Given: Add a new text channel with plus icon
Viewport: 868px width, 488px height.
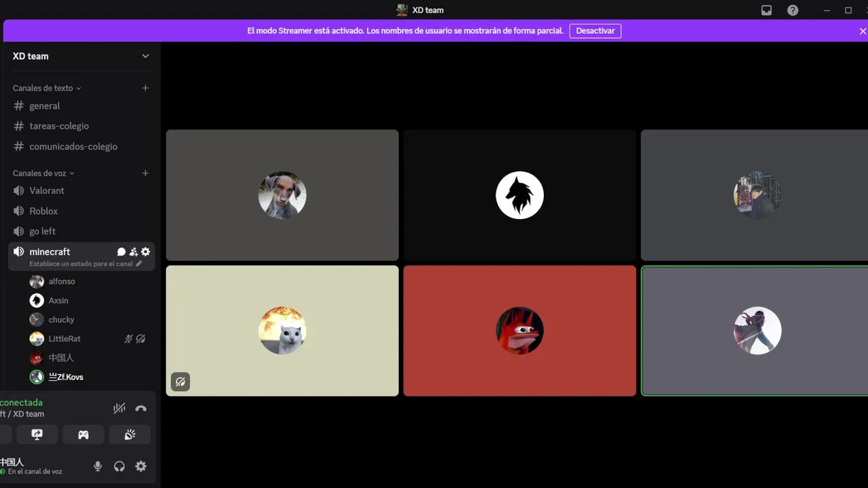Looking at the screenshot, I should [x=145, y=88].
